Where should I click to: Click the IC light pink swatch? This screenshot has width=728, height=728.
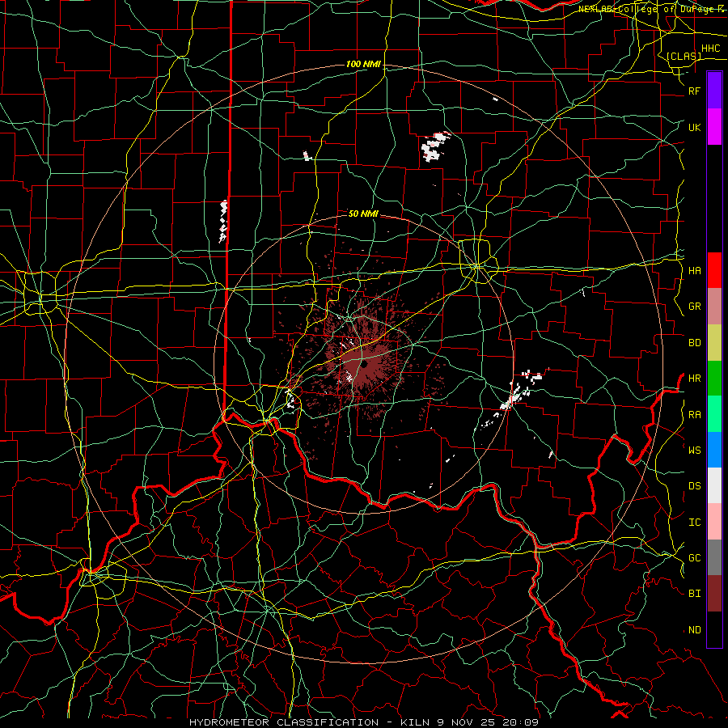coord(714,522)
